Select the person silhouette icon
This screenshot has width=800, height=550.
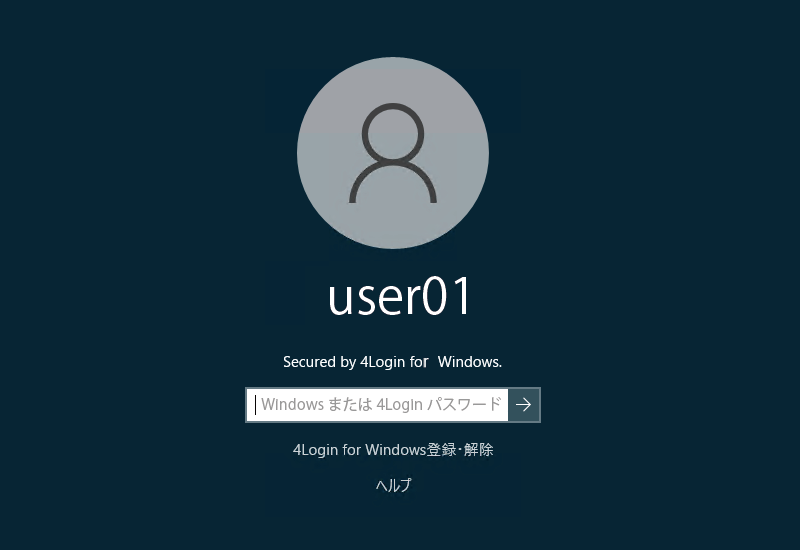393,153
